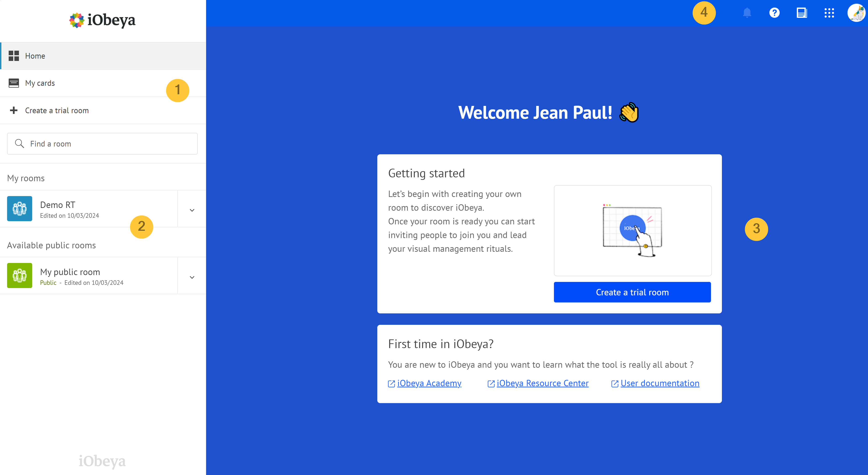Click the Find a room search field
Screen dimensions: 868x475
102,144
